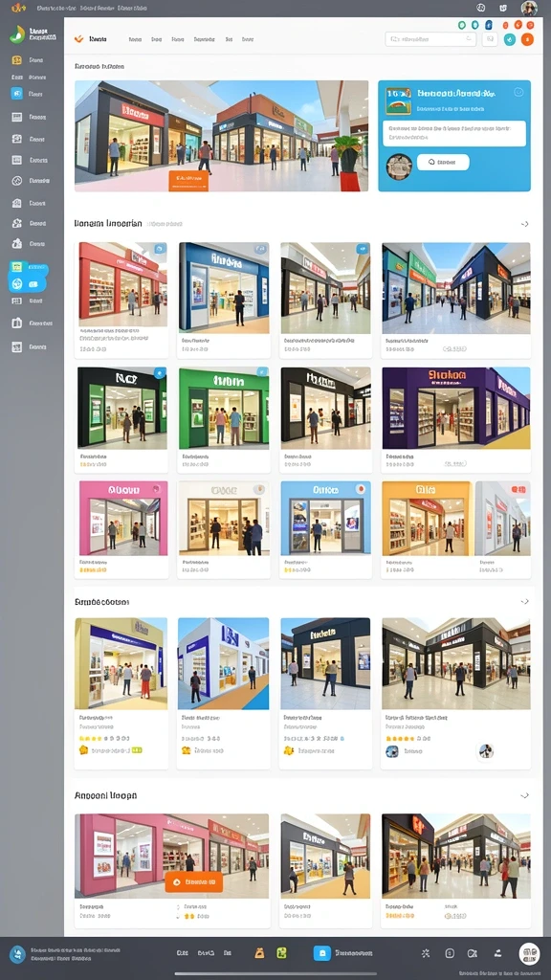
Task: Click the blue square icon in the bottom bar
Action: pos(321,953)
